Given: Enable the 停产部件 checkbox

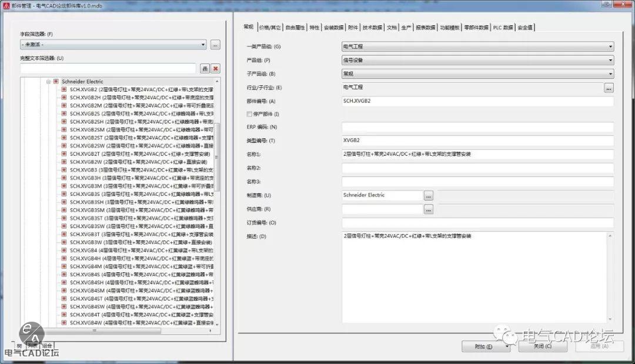Looking at the screenshot, I should [x=249, y=114].
